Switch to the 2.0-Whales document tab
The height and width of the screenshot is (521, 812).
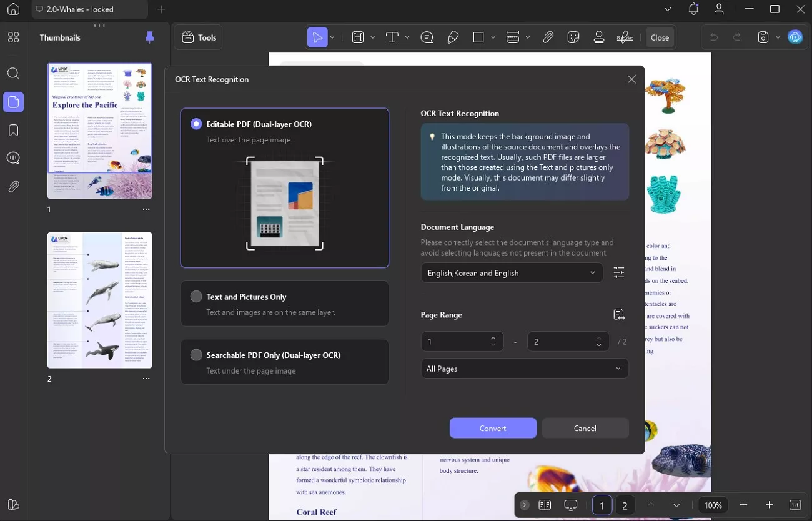coord(82,9)
